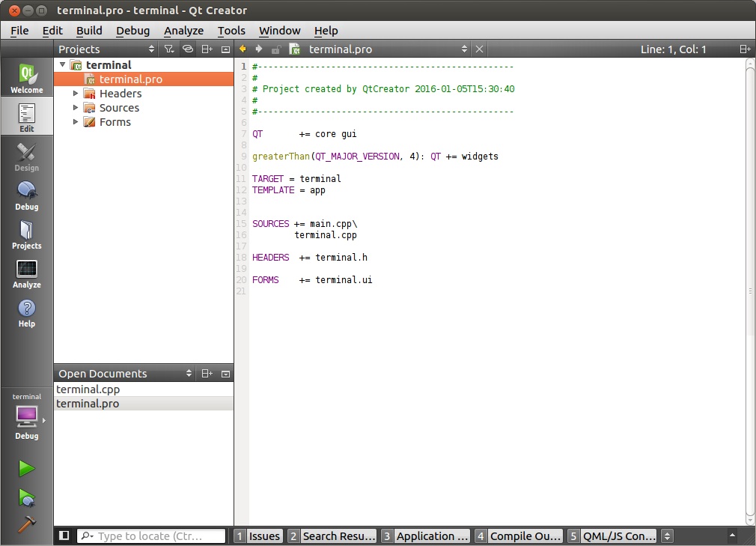Go back with yellow left arrow

point(243,49)
